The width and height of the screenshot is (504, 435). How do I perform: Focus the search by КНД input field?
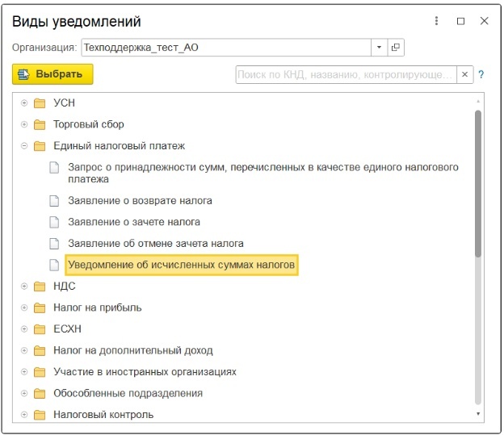coord(346,74)
